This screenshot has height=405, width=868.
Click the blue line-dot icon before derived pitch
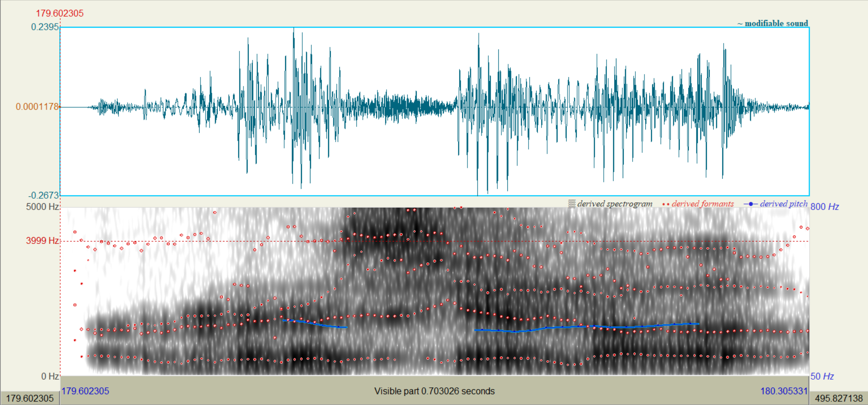coord(750,204)
